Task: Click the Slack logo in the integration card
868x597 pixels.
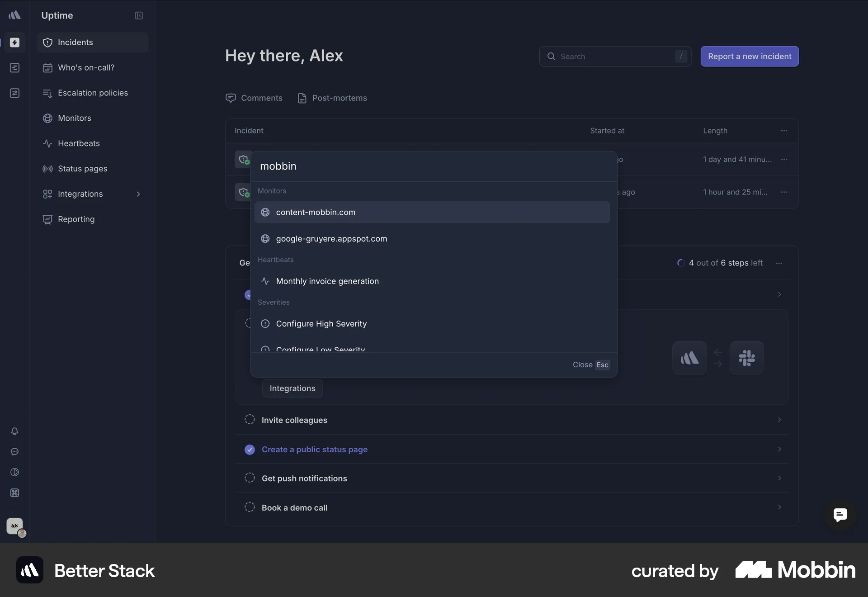Action: click(x=747, y=358)
